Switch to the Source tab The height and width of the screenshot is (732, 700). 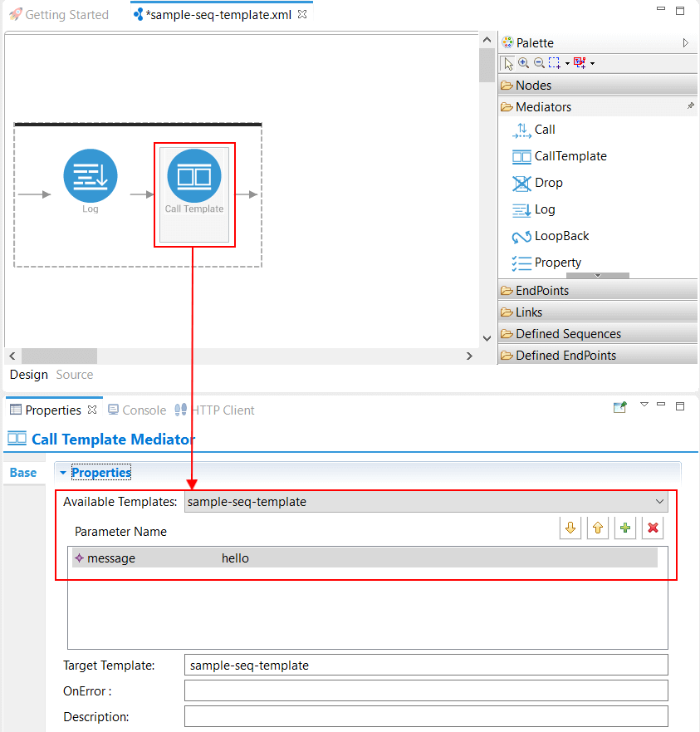tap(74, 375)
